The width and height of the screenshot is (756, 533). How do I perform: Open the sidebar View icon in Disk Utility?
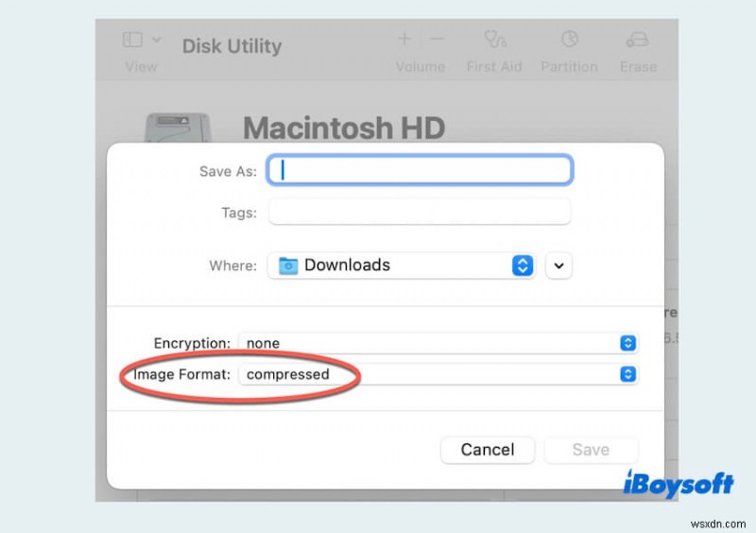132,40
